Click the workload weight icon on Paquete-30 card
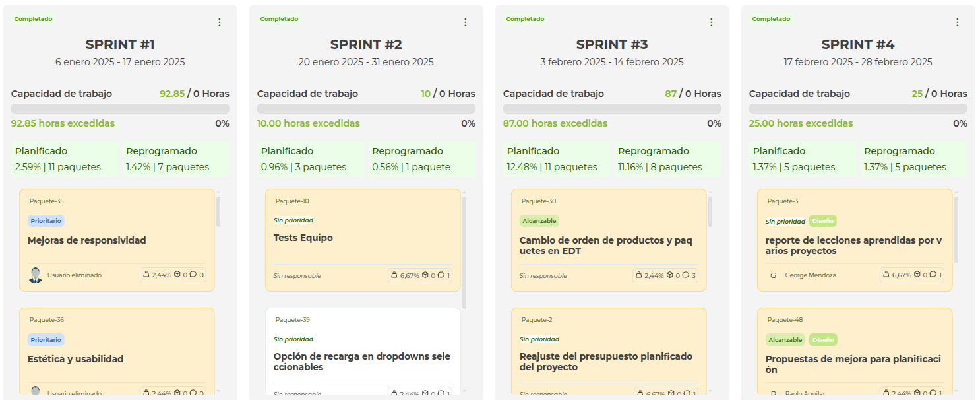980x400 pixels. point(638,275)
